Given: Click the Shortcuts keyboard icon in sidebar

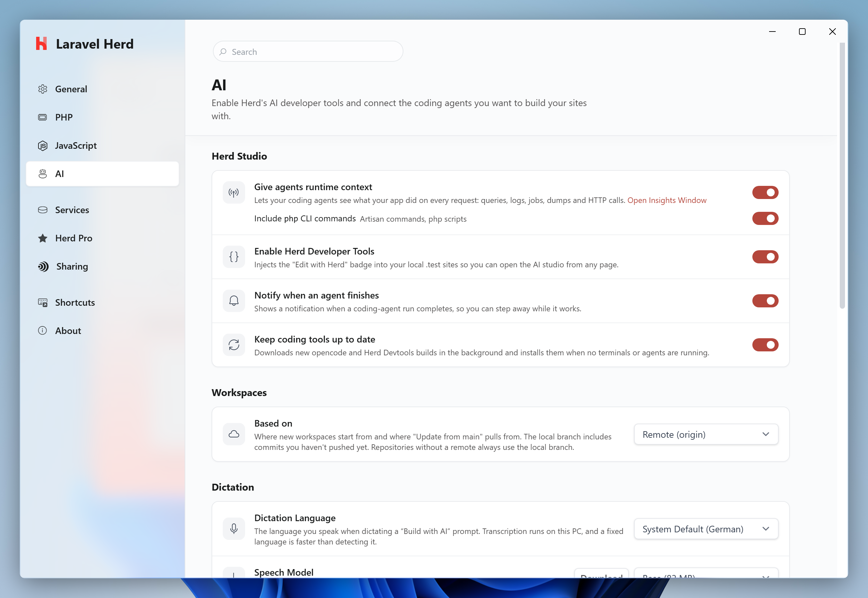Looking at the screenshot, I should (43, 302).
